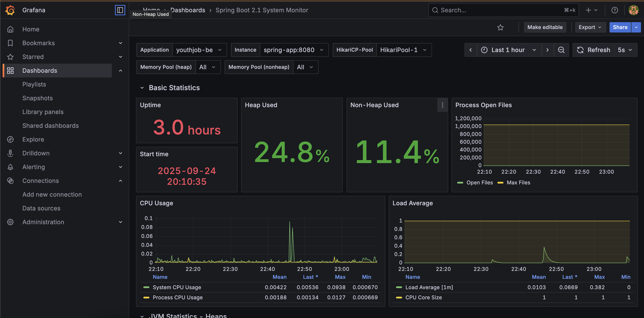Open Explore in the sidebar
This screenshot has width=644, height=318.
point(33,139)
